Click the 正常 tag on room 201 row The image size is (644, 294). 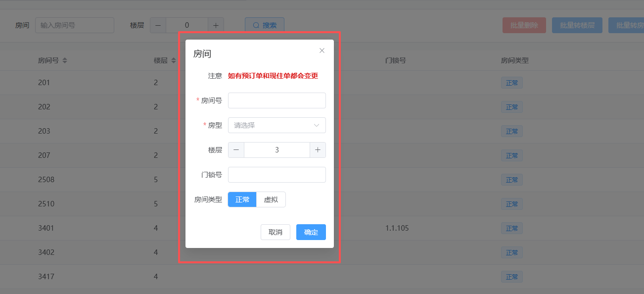512,83
